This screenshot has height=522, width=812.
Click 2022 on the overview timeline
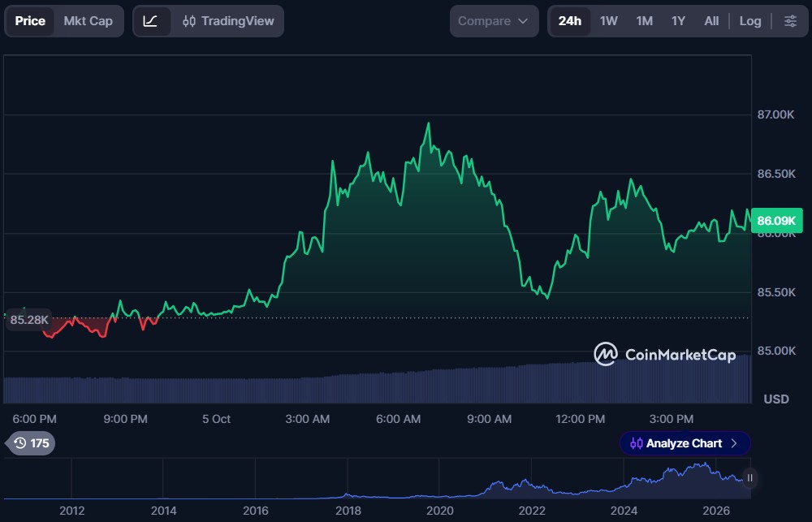click(532, 511)
